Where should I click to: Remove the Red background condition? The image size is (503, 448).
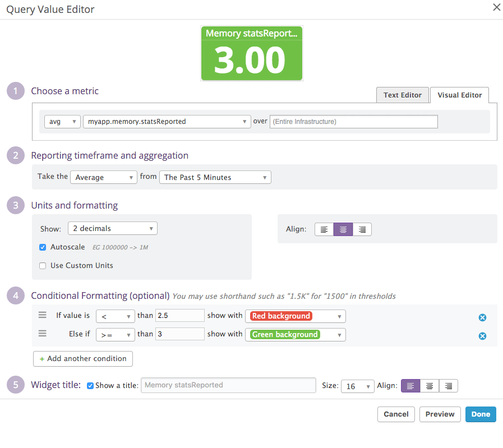click(x=482, y=318)
